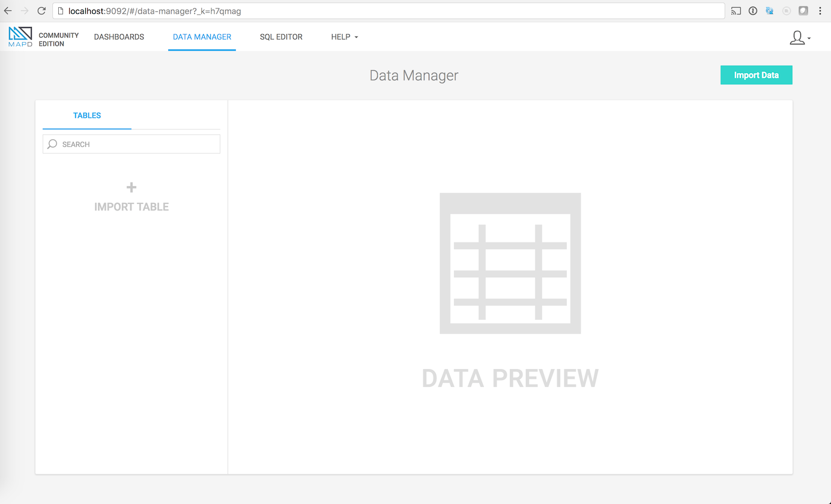Open the SQL Editor page

tap(281, 37)
